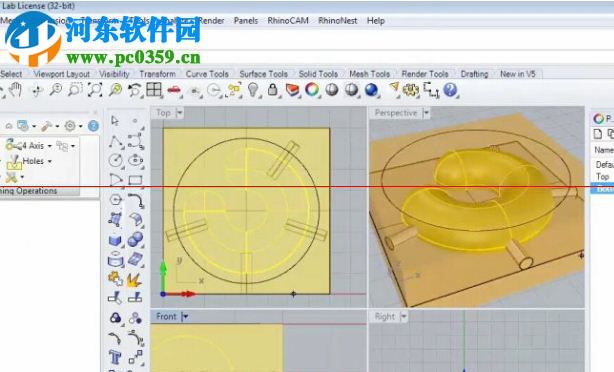
Task: Open the blue Help question mark icon
Action: [x=450, y=90]
